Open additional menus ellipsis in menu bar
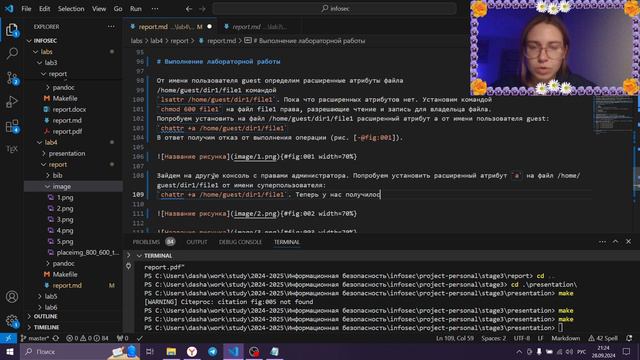Viewport: 640px width, 360px height. point(155,9)
